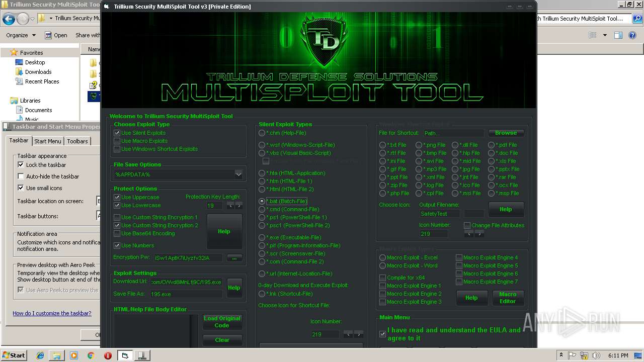Toggle Use Macro Exploits checkbox

(117, 141)
